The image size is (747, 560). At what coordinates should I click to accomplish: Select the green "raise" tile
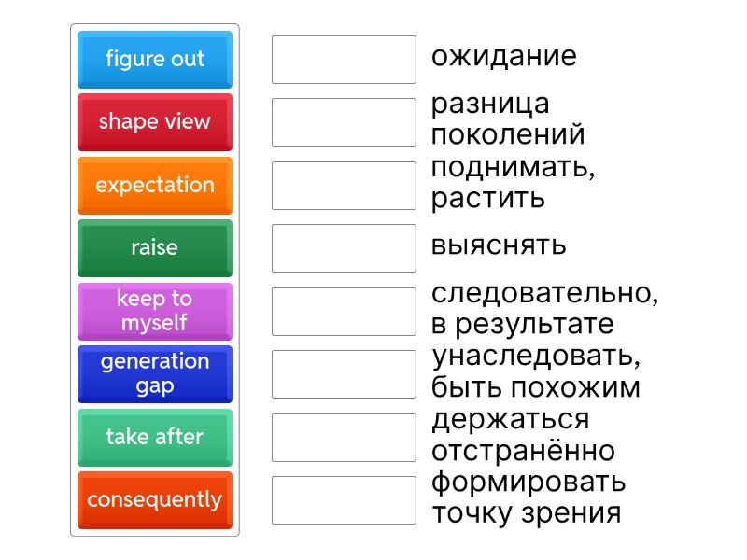click(x=154, y=248)
